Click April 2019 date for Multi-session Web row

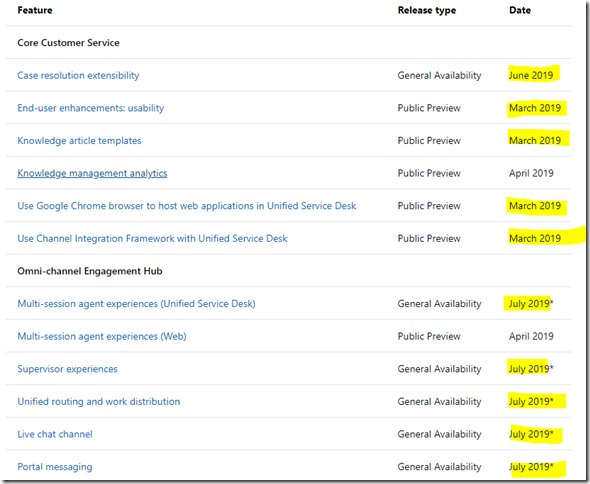pos(531,336)
